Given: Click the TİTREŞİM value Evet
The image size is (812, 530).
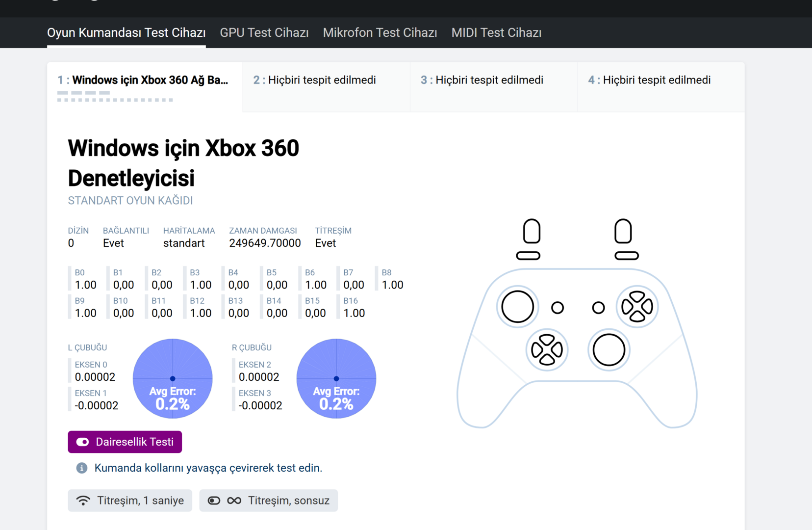Looking at the screenshot, I should pos(326,243).
